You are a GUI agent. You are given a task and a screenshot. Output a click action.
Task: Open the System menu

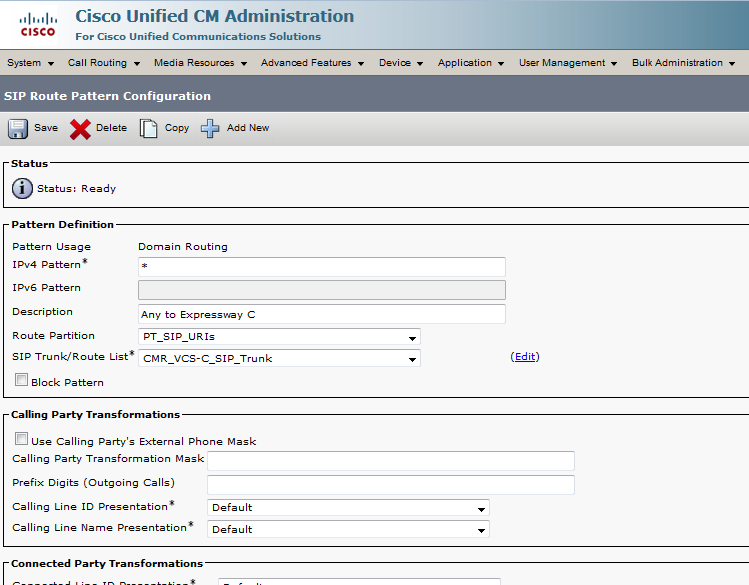(31, 63)
